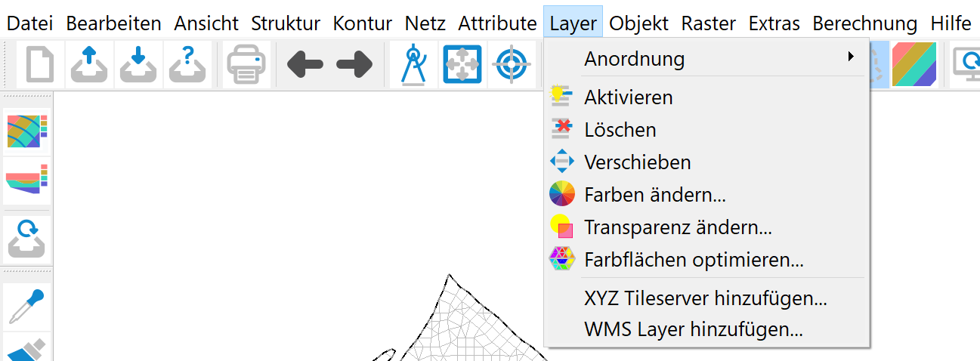Viewport: 980px width, 361px height.
Task: Choose XYZ Tileserver hinzufügen...
Action: [x=707, y=298]
